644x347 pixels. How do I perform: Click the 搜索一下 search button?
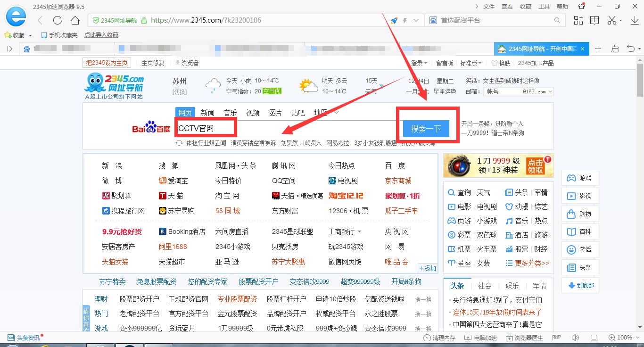coord(426,128)
